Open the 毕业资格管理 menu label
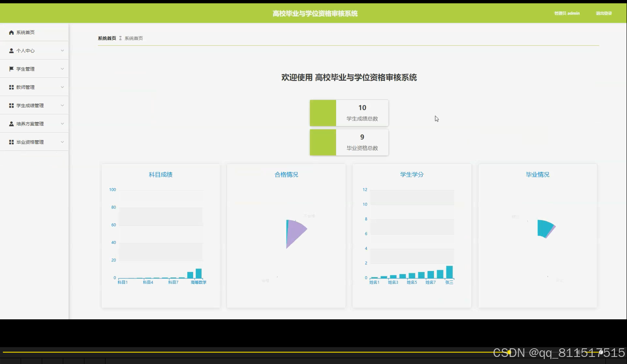 click(30, 142)
